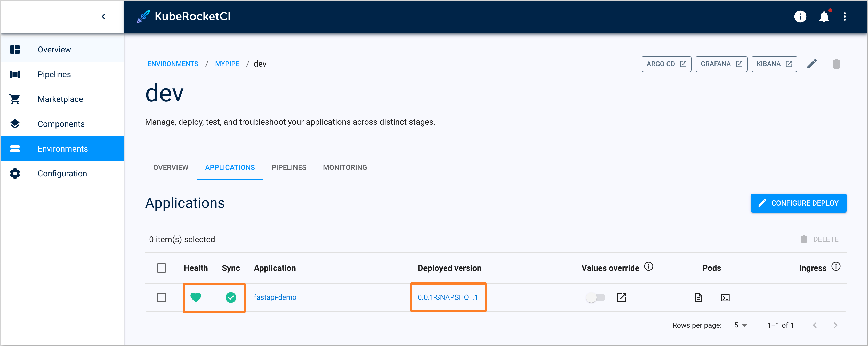Switch to the PIPELINES tab
The width and height of the screenshot is (868, 346).
290,167
